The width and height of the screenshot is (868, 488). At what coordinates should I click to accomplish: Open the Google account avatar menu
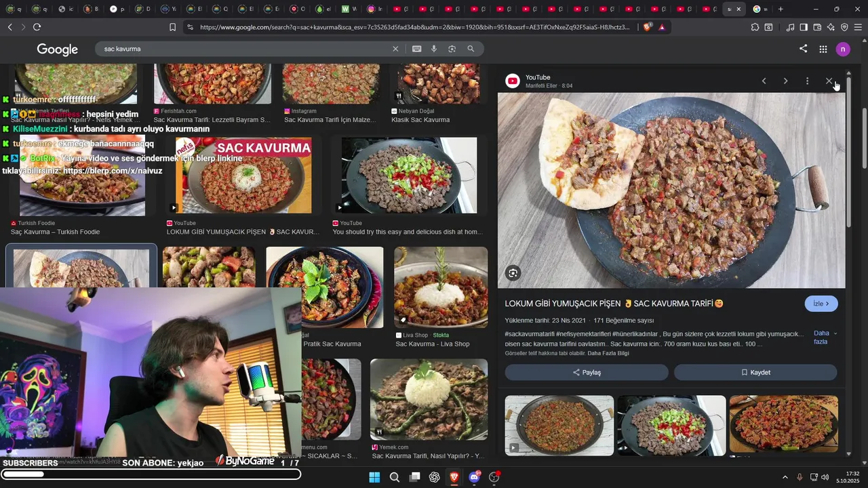click(x=843, y=49)
